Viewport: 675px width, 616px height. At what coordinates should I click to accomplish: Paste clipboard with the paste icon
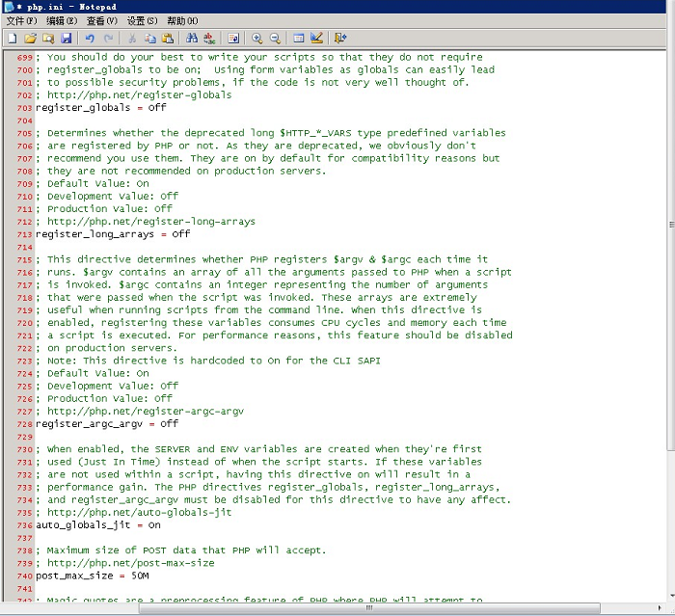[168, 39]
